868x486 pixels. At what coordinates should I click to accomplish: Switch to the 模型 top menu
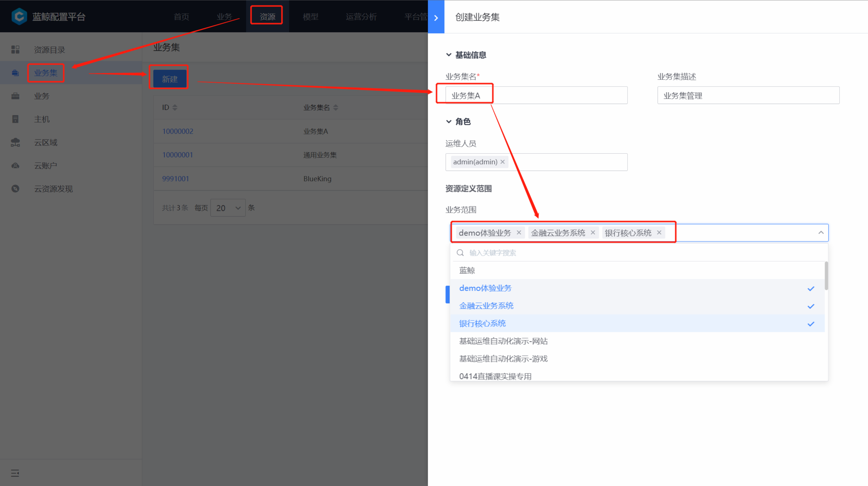click(310, 17)
